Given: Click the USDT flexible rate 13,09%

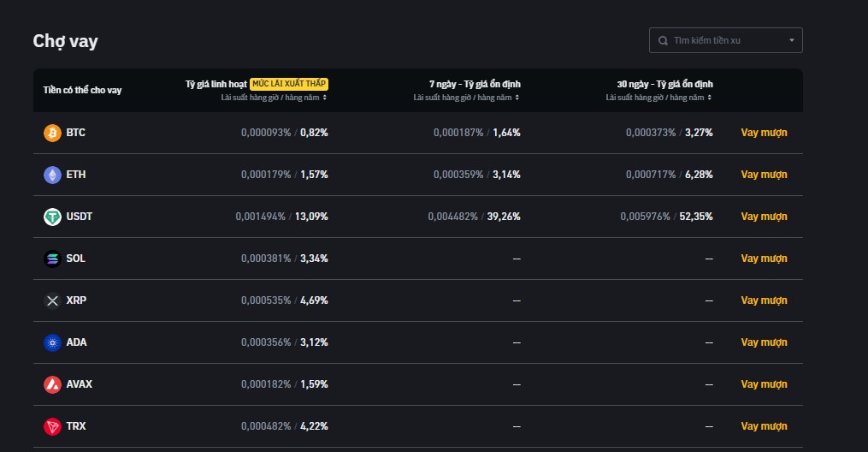Looking at the screenshot, I should (311, 217).
